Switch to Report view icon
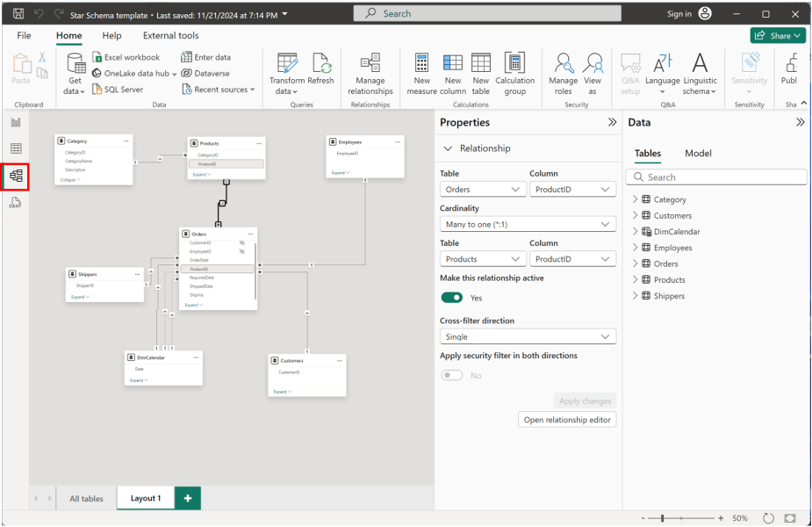The height and width of the screenshot is (527, 812). [16, 122]
